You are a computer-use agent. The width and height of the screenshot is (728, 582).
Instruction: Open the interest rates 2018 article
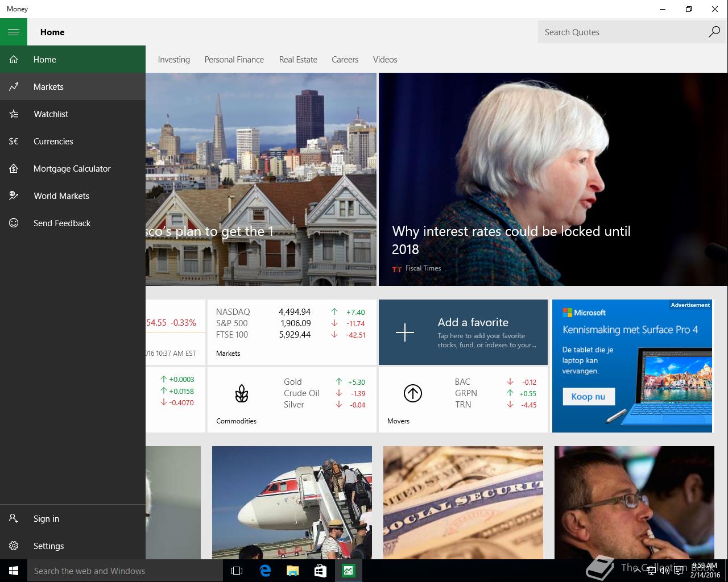click(x=553, y=179)
